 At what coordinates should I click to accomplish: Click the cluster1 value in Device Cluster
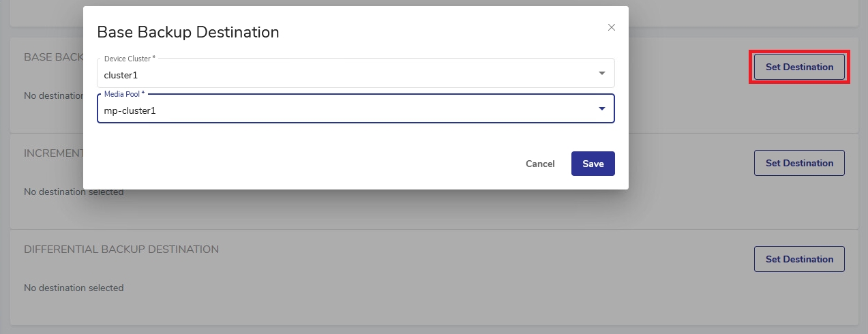pos(121,75)
